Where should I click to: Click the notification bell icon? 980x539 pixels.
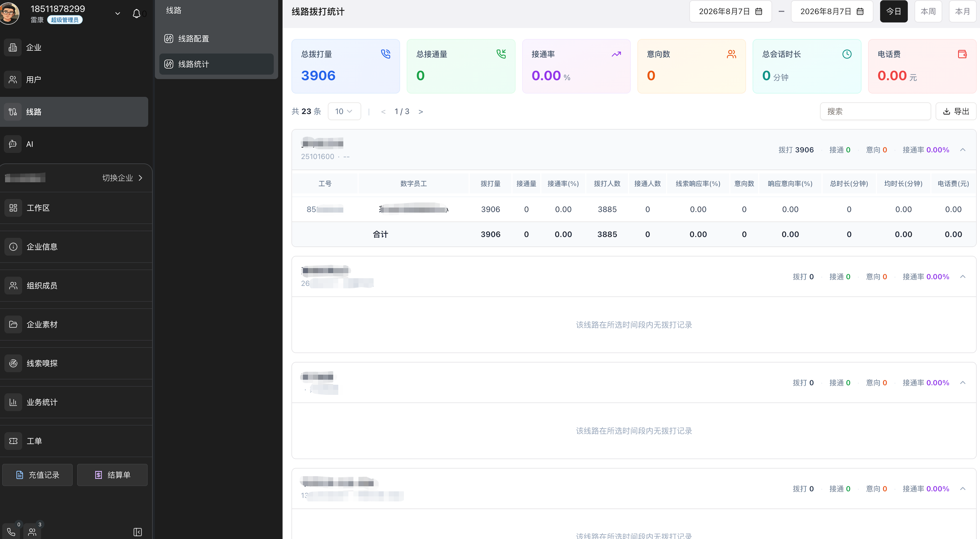(x=136, y=14)
